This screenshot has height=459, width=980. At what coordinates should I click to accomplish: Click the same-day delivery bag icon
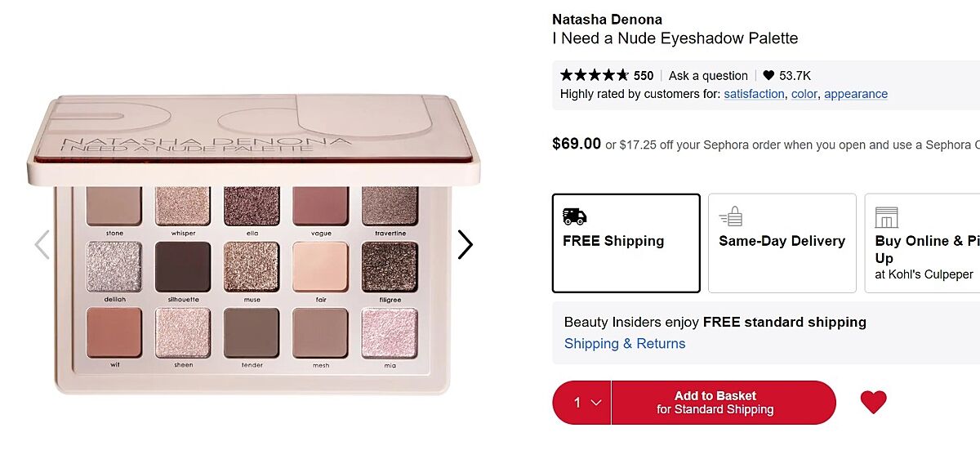[x=731, y=216]
